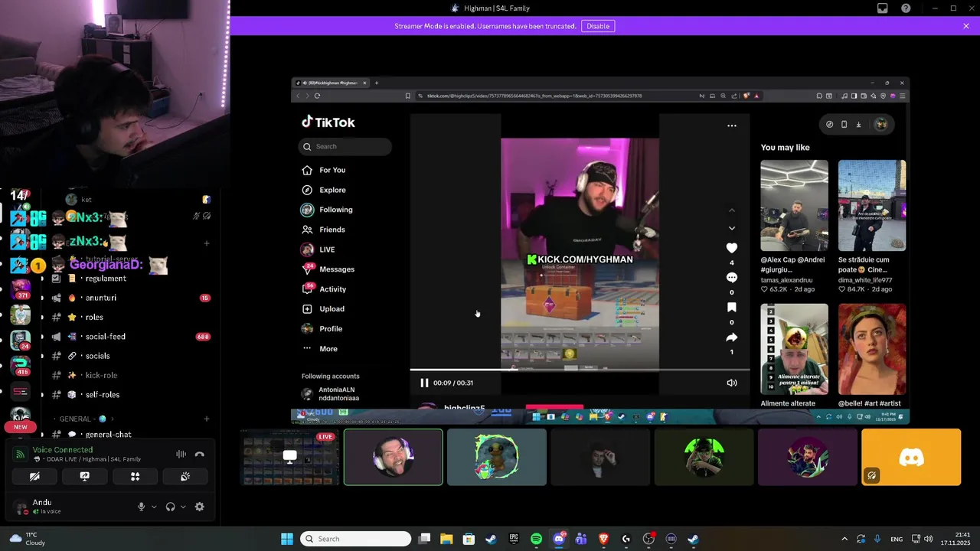Open Discord help question mark icon

point(906,8)
